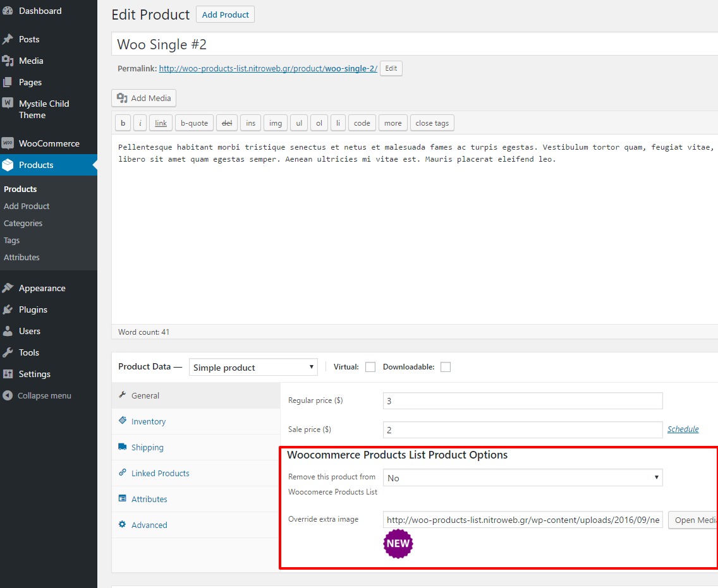Viewport: 718px width, 588px height.
Task: Open the woo-single-2 permalink URL
Action: pyautogui.click(x=268, y=69)
